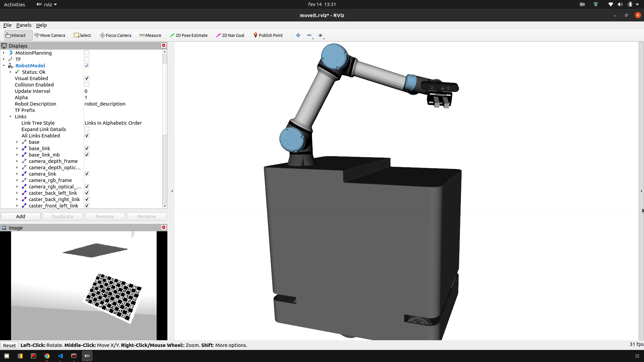
Task: Select the Move Camera tool
Action: (x=50, y=35)
